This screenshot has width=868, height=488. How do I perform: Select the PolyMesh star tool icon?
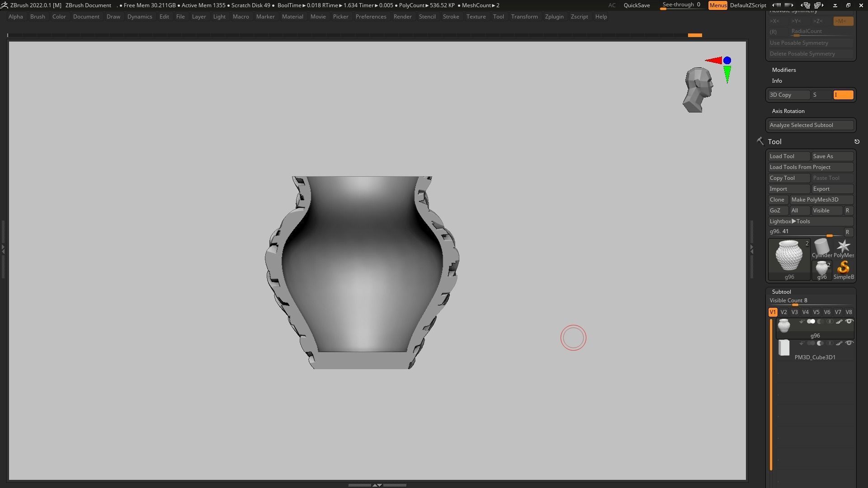843,246
